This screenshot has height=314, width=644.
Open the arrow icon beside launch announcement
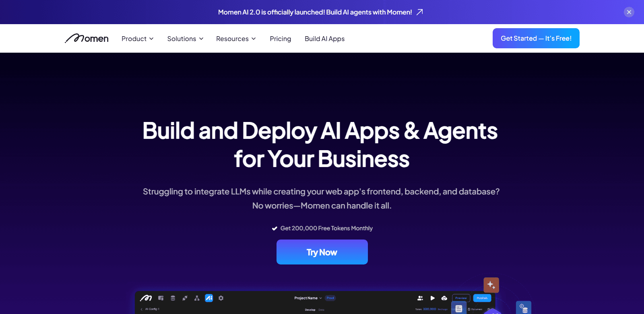click(420, 12)
